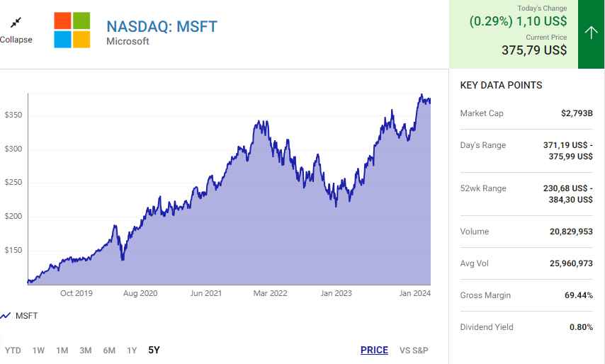Show the PRICE chart view
605x364 pixels.
(374, 350)
